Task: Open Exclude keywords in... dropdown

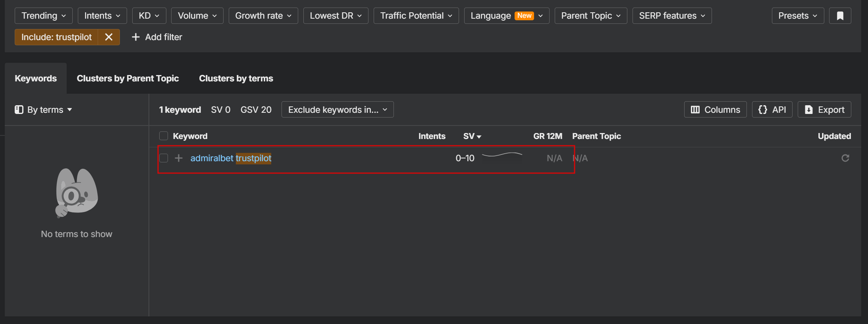Action: pos(338,110)
